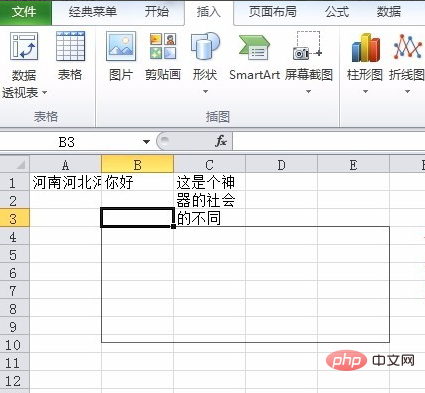Select the 插入 insert tab
This screenshot has height=393, width=425.
(x=209, y=12)
